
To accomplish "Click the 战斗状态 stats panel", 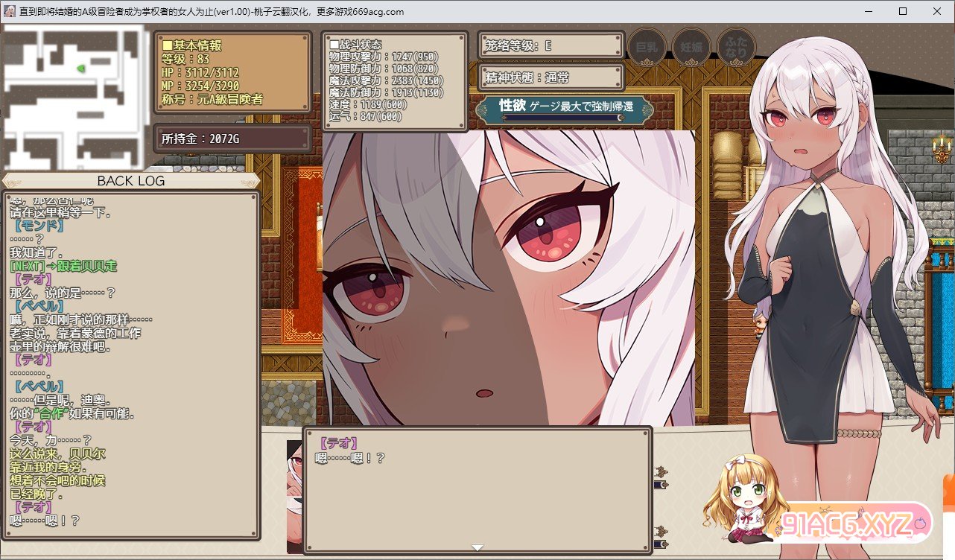I will click(395, 80).
